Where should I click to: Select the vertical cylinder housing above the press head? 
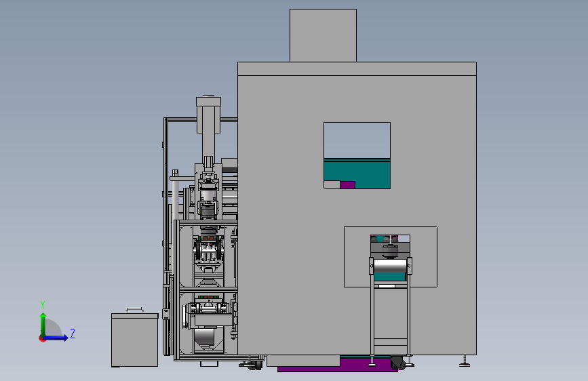point(208,132)
